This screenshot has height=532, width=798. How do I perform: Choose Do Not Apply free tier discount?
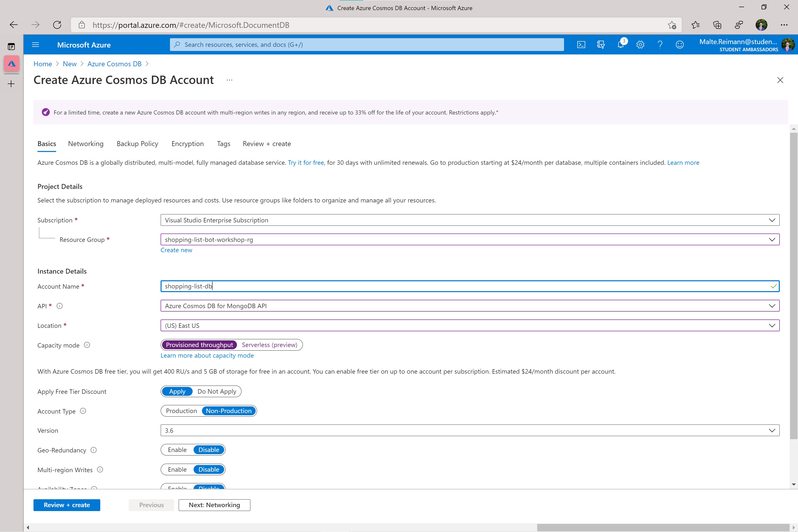click(x=217, y=391)
